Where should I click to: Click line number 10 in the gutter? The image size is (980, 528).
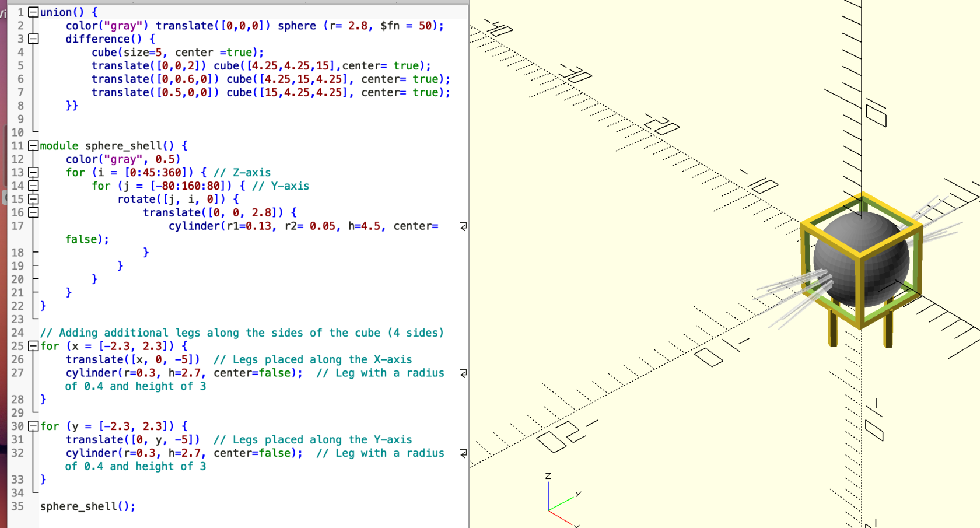pos(17,132)
